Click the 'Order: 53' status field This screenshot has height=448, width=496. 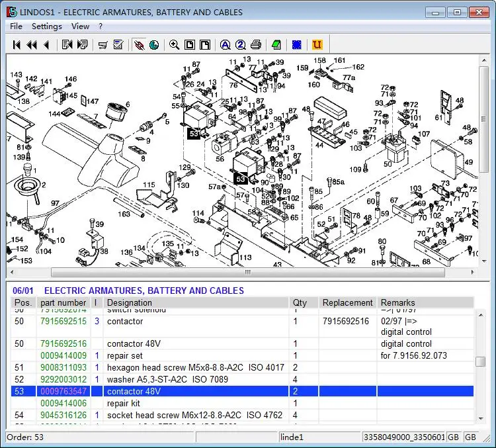point(100,437)
